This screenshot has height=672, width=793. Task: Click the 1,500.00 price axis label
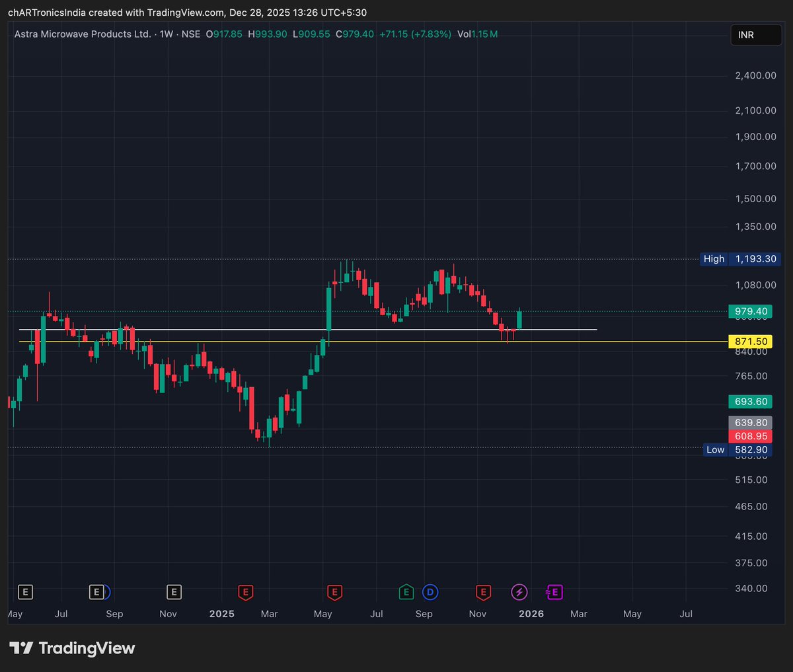[756, 198]
